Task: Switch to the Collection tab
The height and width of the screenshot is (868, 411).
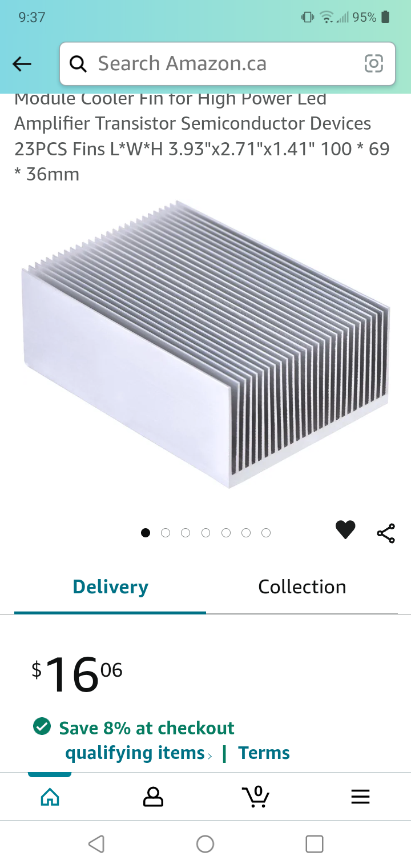Action: [302, 587]
